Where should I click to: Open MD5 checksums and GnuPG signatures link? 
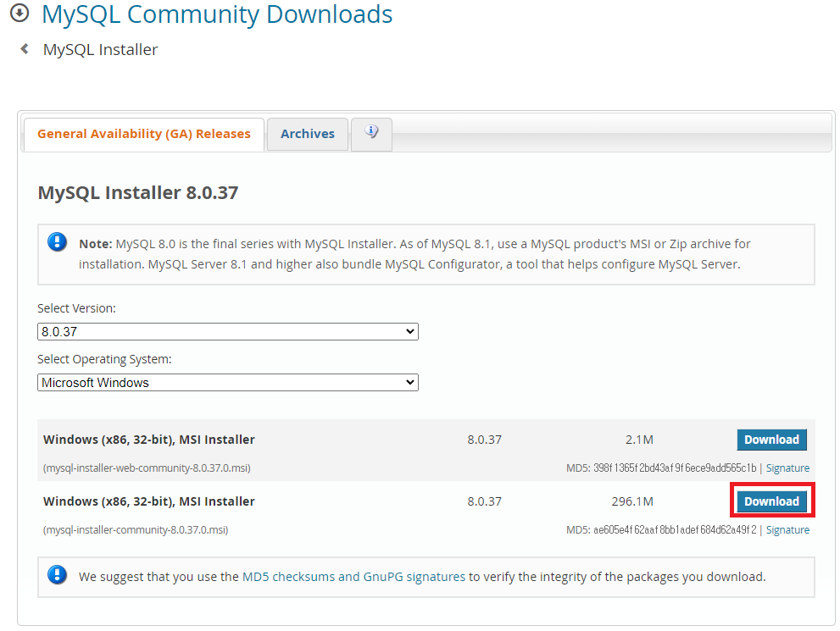[x=353, y=577]
